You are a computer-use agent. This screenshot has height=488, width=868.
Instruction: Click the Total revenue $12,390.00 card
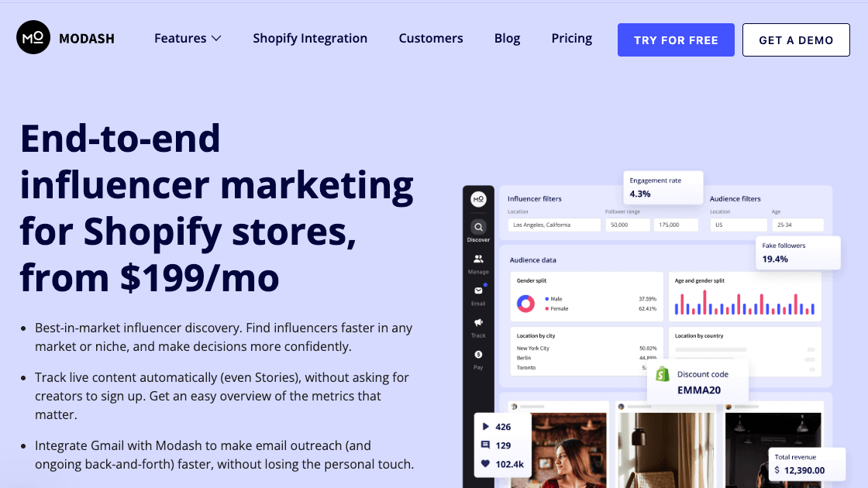coord(807,464)
